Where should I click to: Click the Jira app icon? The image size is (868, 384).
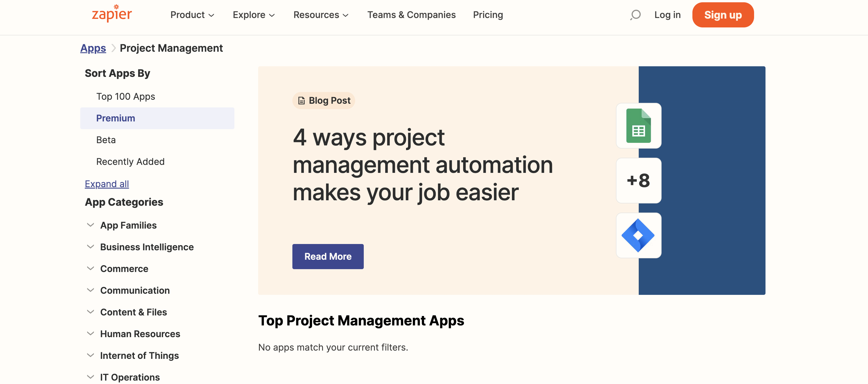coord(638,235)
